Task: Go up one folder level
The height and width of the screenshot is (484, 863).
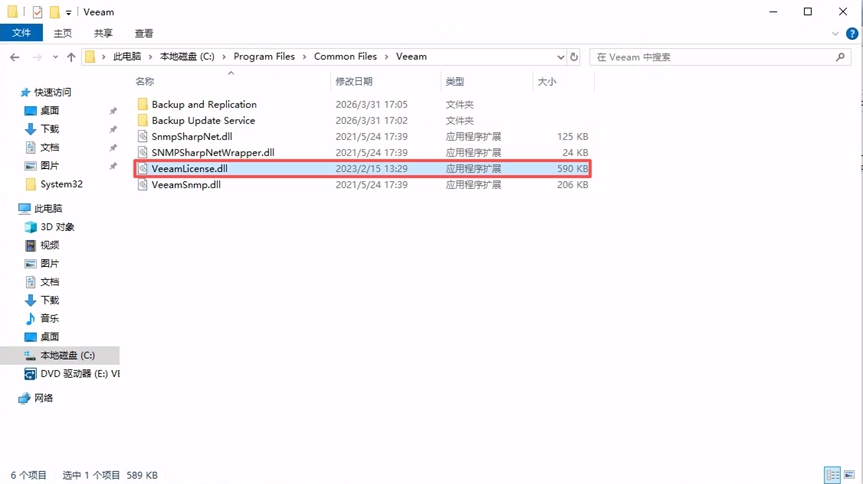Action: click(71, 57)
